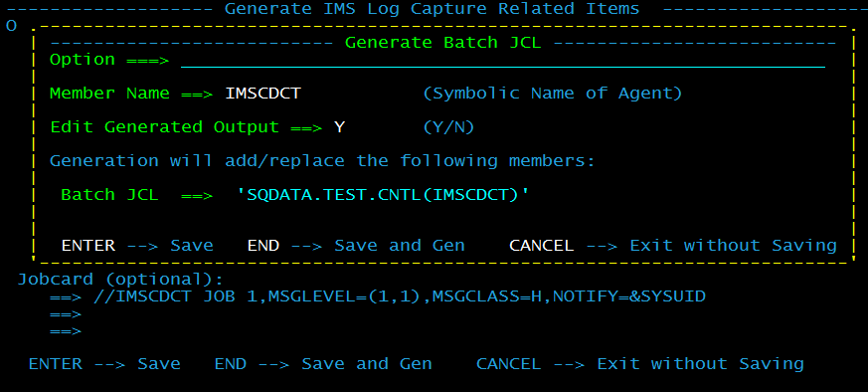Click the Generate Batch JCL title
Viewport: 868px width, 392px height.
click(x=442, y=43)
